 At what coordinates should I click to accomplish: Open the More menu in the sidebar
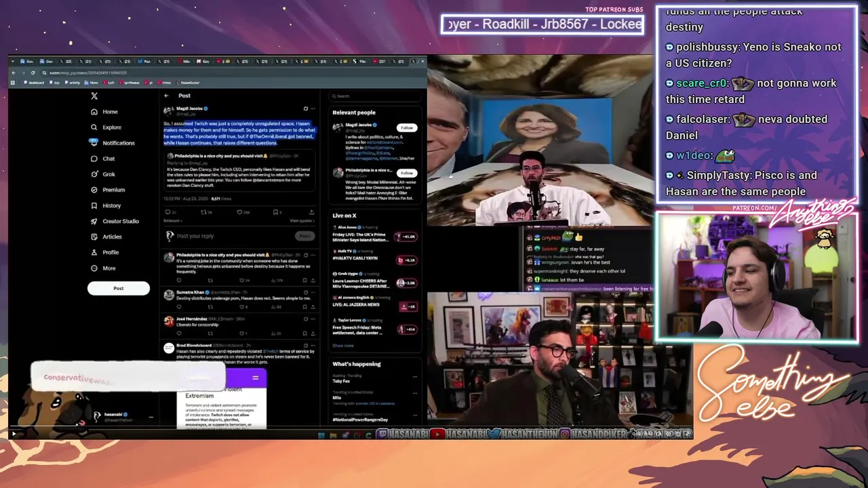103,268
